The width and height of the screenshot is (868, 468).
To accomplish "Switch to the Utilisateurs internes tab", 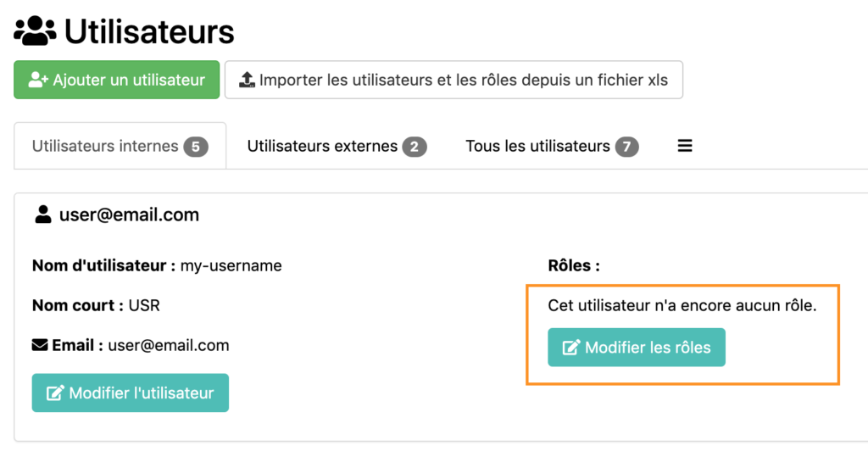I will (106, 146).
